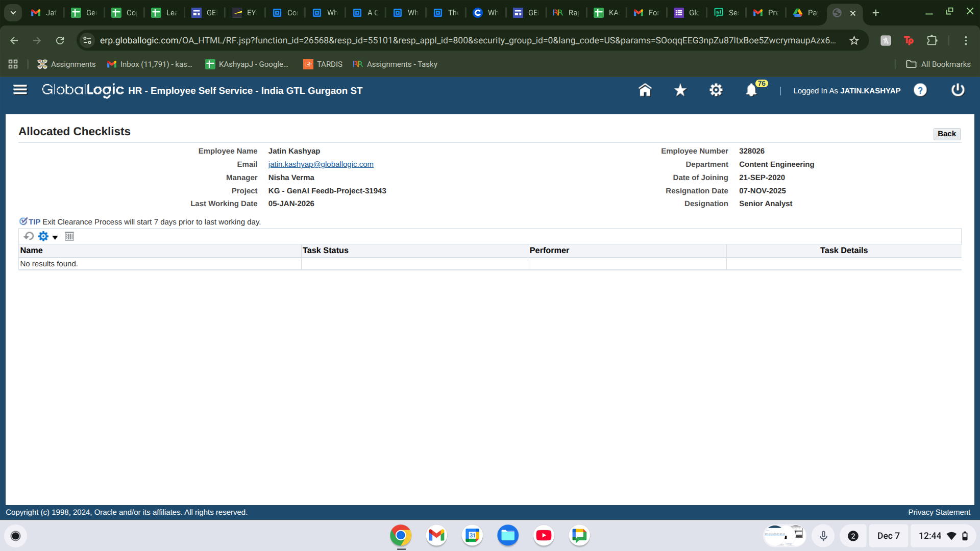Viewport: 980px width, 551px height.
Task: Open Favorites star icon
Action: [680, 90]
